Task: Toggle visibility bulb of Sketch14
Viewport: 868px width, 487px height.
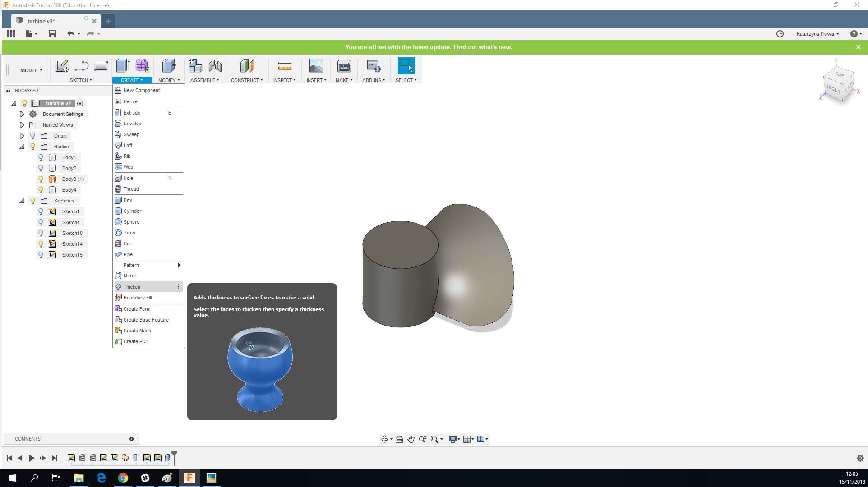Action: pos(41,244)
